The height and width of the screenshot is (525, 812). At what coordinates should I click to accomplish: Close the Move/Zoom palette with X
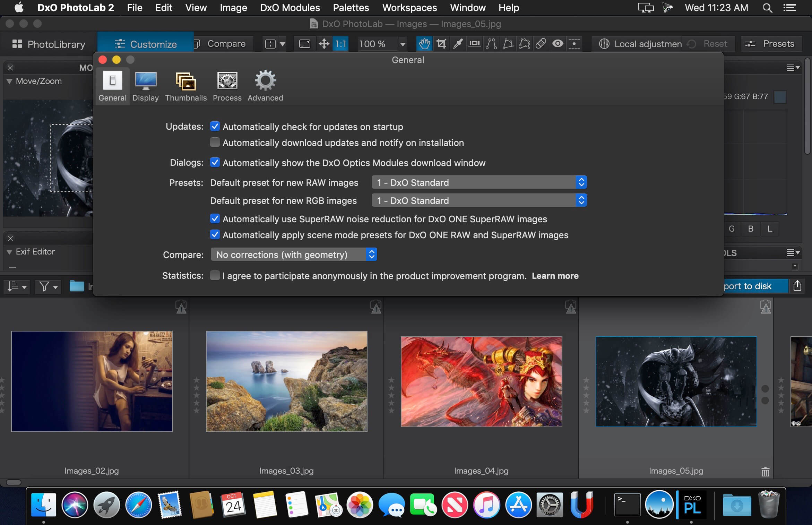10,68
